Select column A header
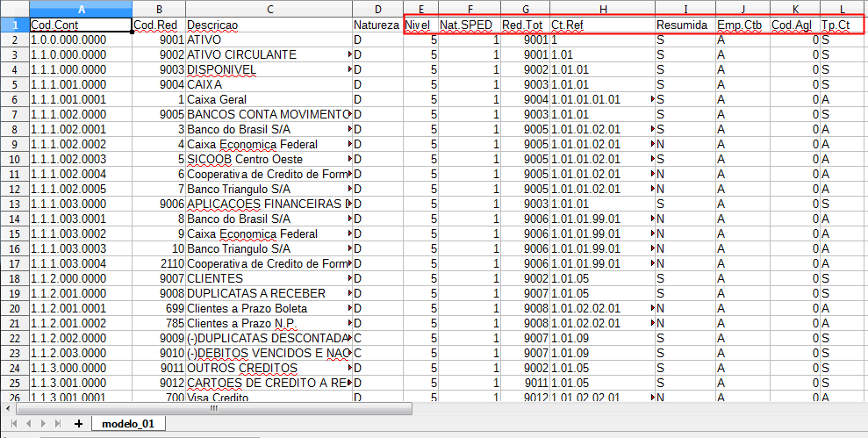 [80, 9]
